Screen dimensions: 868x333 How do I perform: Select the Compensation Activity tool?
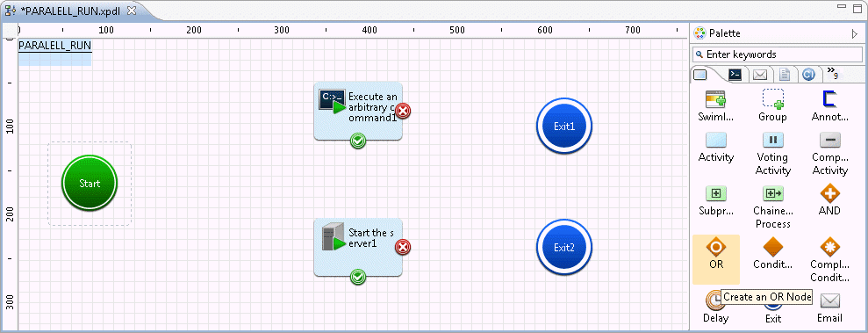(x=829, y=154)
